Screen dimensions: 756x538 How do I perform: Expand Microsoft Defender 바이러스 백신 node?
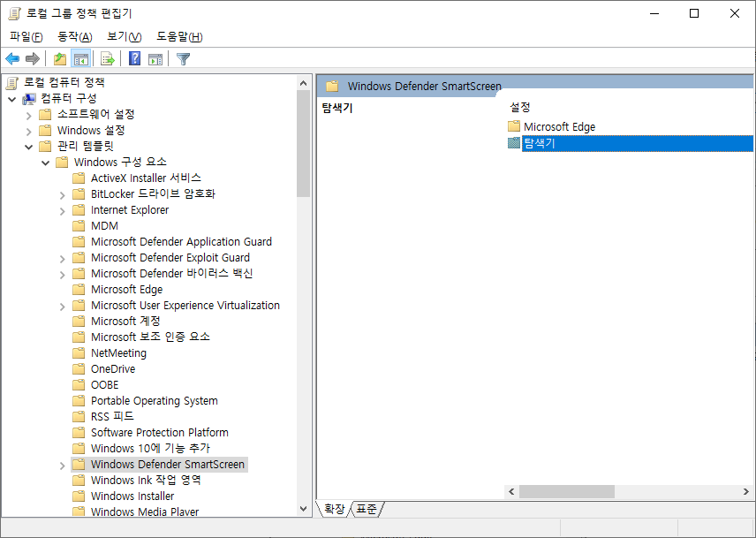(62, 275)
